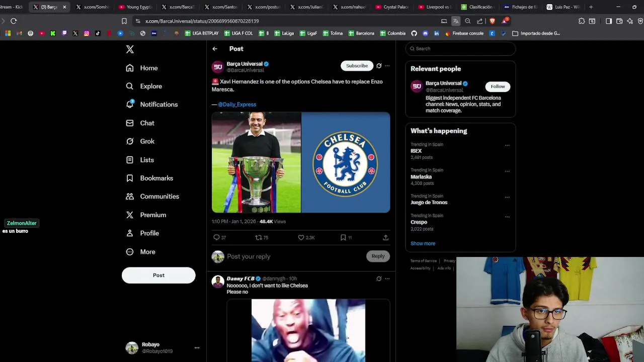Open Lists in X sidebar
Screen dimensions: 644x362
pos(140,160)
